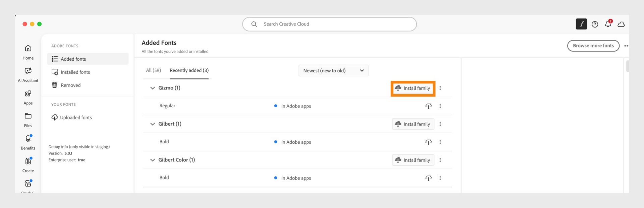Screen dimensions: 644x208
Task: Collapse the Gizmo (1) family
Action: tap(153, 88)
